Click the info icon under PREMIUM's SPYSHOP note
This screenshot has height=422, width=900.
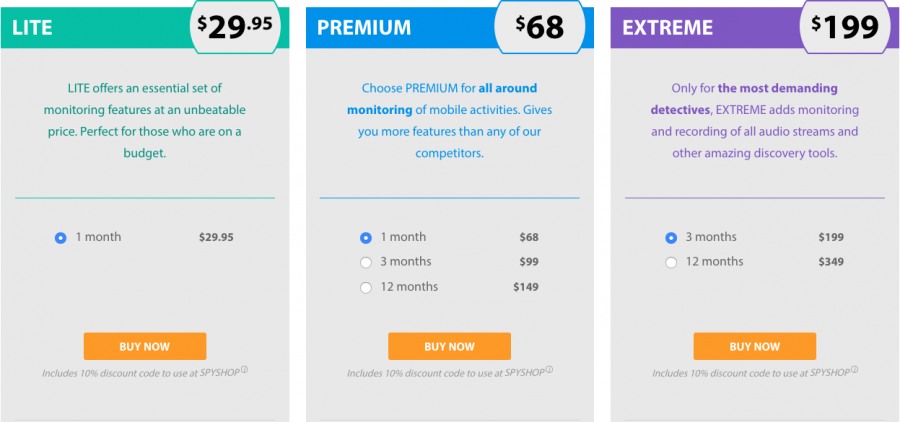point(549,370)
